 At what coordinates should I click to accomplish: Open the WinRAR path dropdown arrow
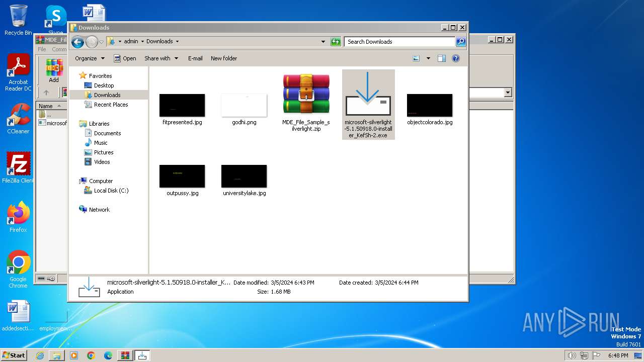click(x=508, y=93)
